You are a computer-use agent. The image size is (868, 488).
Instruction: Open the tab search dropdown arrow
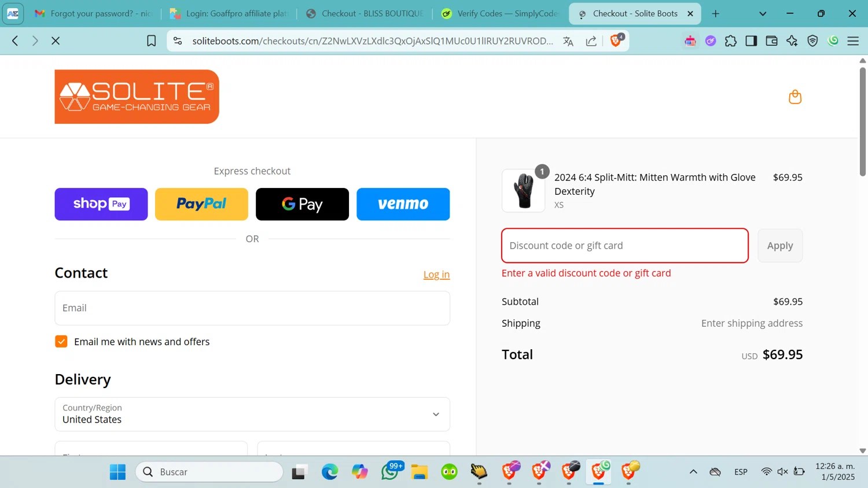point(763,13)
